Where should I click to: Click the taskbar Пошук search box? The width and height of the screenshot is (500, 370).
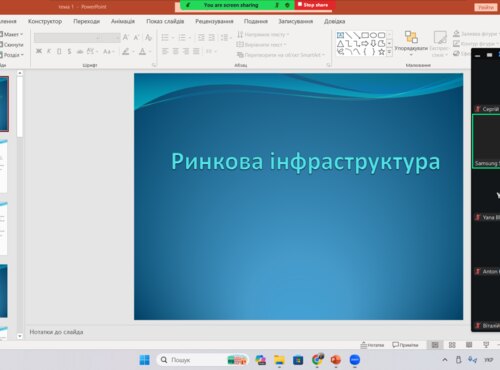[202, 360]
